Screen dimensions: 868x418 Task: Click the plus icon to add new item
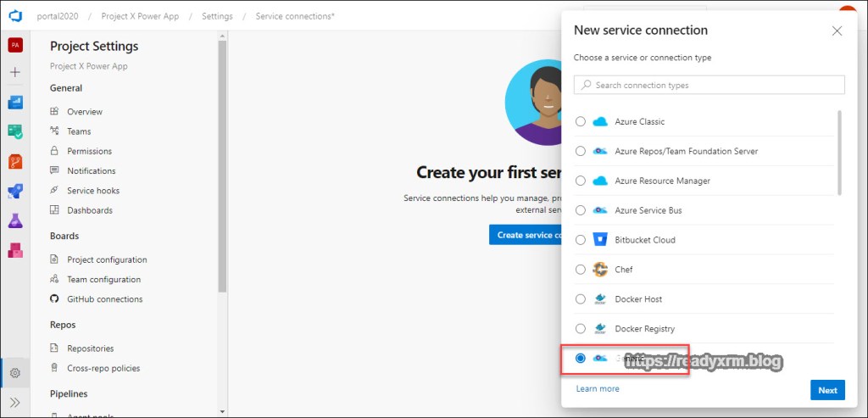point(15,73)
